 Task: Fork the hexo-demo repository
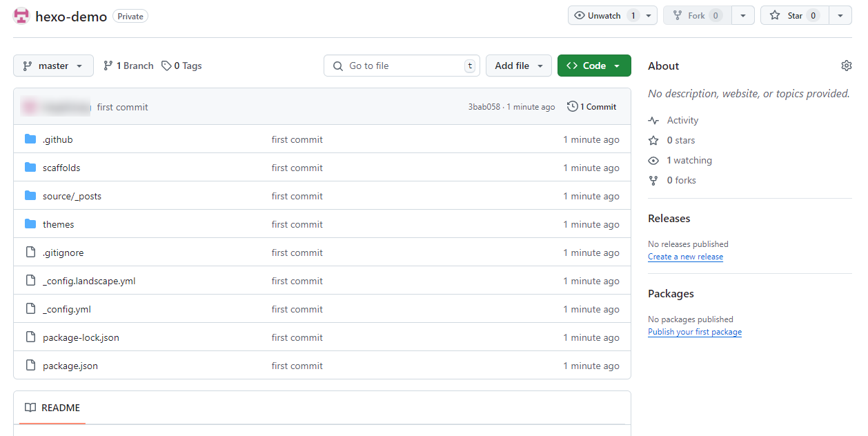(x=697, y=15)
